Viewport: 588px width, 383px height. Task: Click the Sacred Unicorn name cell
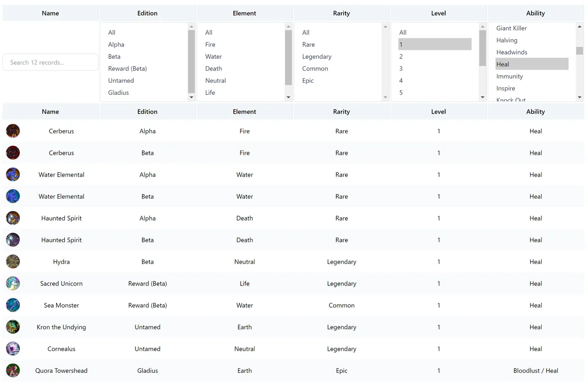tap(62, 283)
